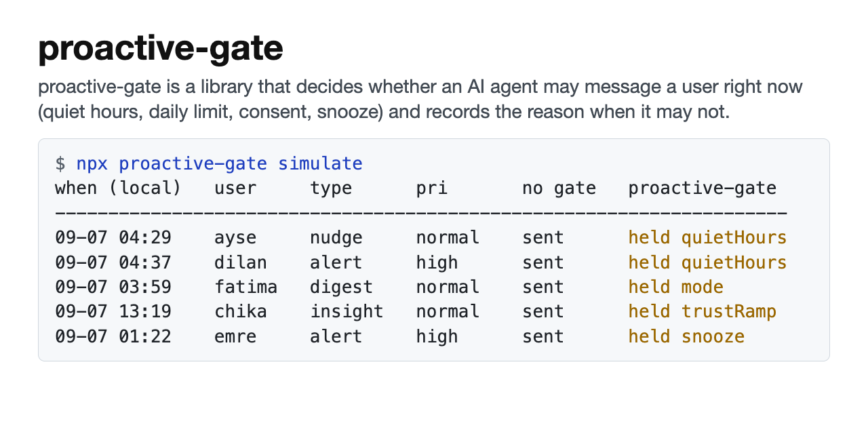Click the "held snooze" result text
The width and height of the screenshot is (868, 434).
click(686, 336)
